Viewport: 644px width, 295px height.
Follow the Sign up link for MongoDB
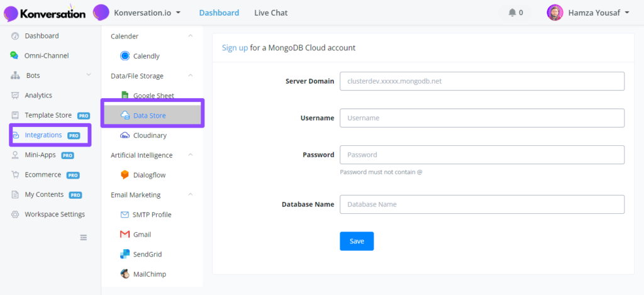(235, 48)
